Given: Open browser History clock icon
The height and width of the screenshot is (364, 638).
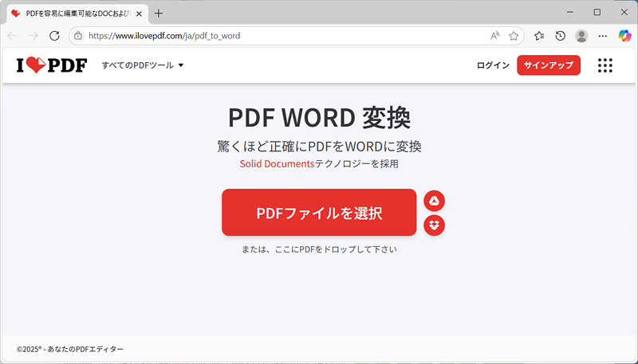Looking at the screenshot, I should (561, 36).
